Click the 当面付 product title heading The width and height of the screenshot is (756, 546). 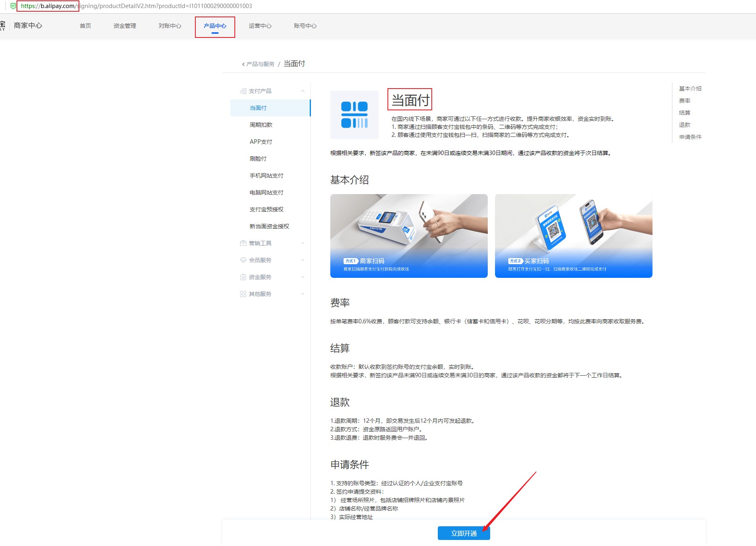[410, 100]
